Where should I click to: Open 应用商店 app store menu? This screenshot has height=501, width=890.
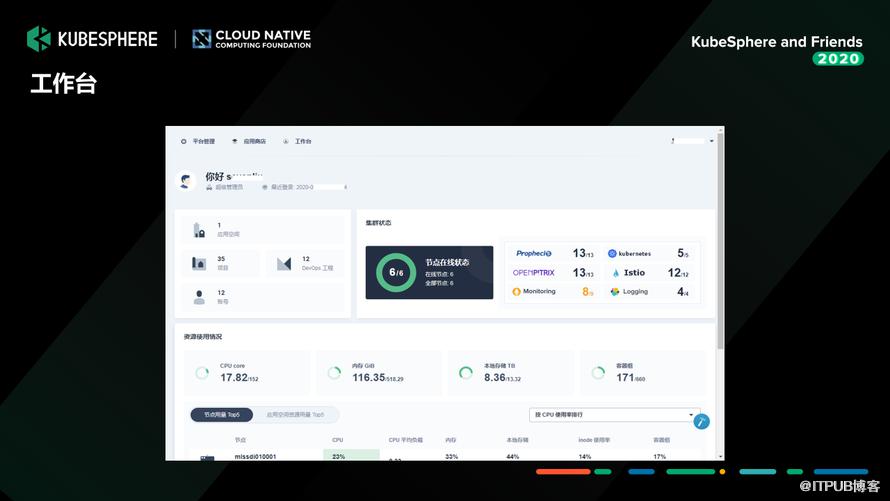pos(254,141)
